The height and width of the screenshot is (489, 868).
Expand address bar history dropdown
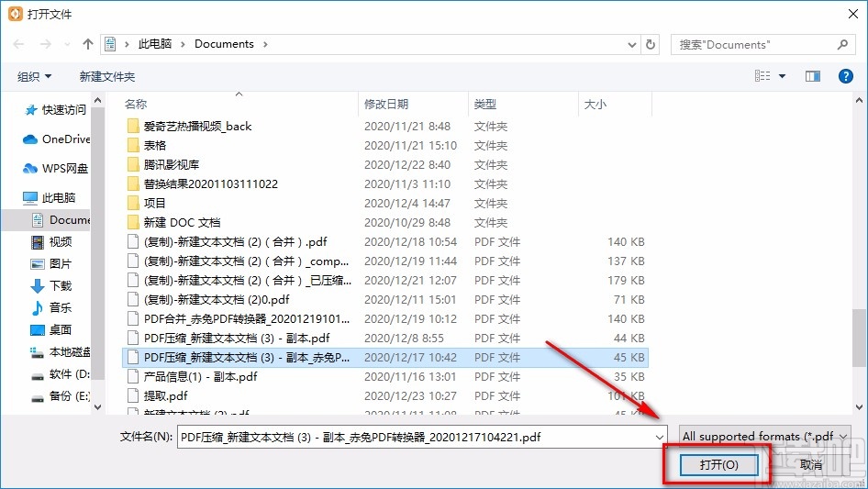coord(631,44)
